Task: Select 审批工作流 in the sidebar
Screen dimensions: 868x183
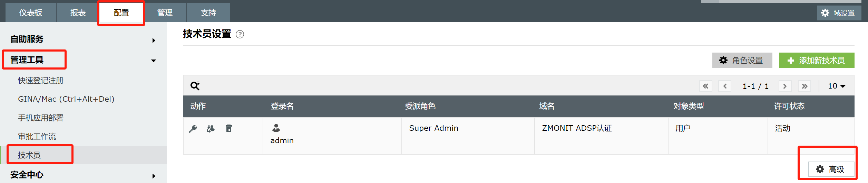Action: click(x=37, y=137)
